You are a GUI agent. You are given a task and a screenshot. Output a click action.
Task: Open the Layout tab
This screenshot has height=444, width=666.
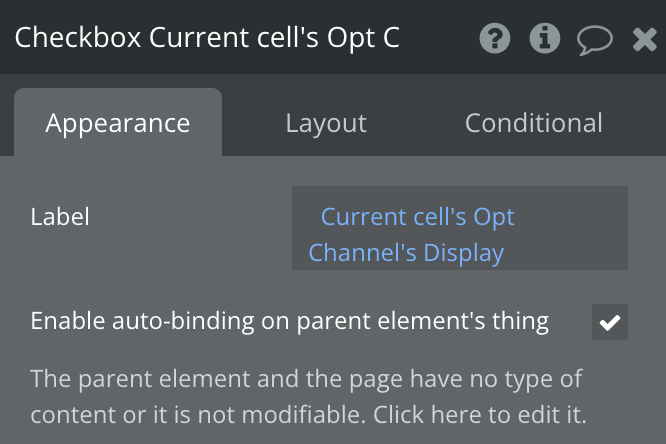tap(326, 123)
